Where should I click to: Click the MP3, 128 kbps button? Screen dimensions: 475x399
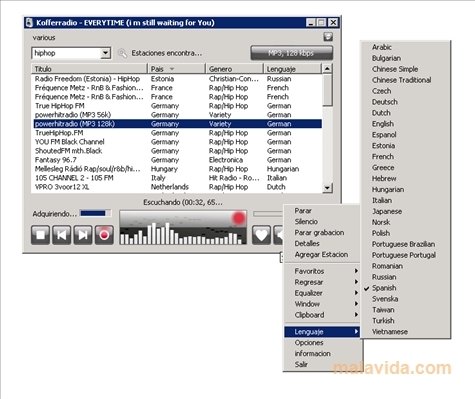(x=291, y=53)
